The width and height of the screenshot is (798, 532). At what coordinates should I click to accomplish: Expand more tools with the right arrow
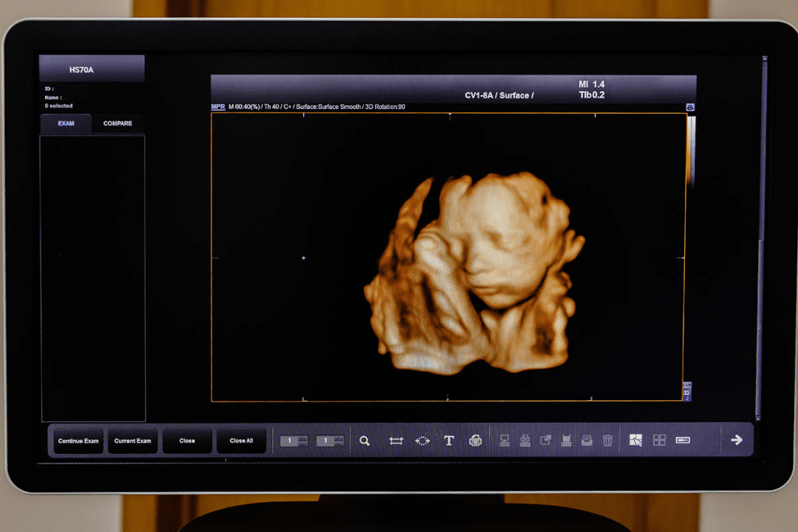point(736,439)
